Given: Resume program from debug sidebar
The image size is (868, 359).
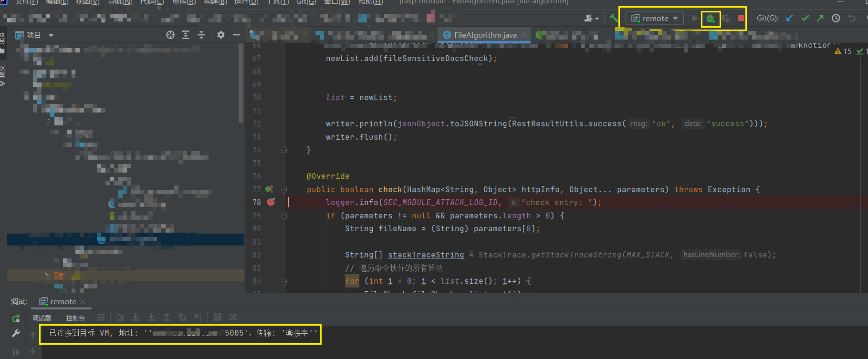Looking at the screenshot, I should [x=16, y=352].
